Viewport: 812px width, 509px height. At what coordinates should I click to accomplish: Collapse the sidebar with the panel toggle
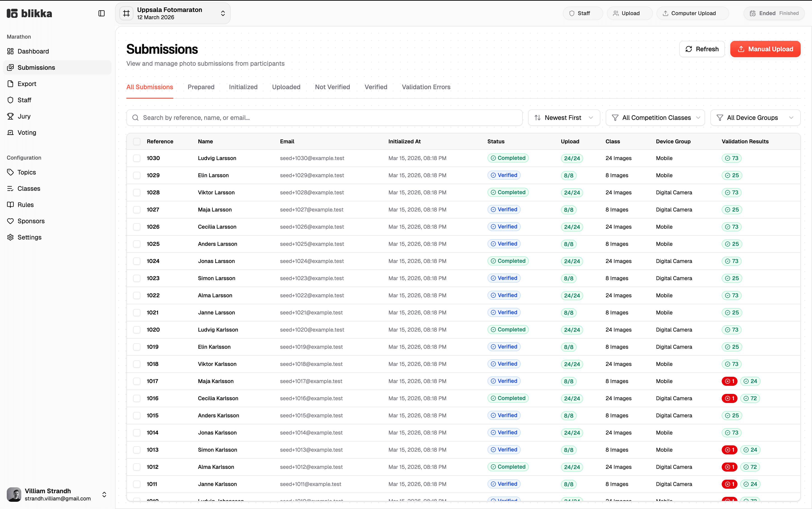click(101, 14)
